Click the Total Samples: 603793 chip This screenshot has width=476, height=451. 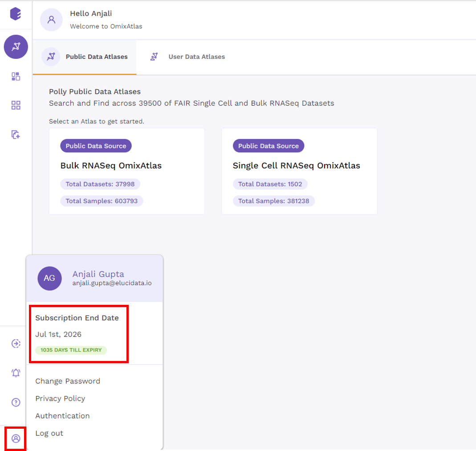click(x=102, y=201)
